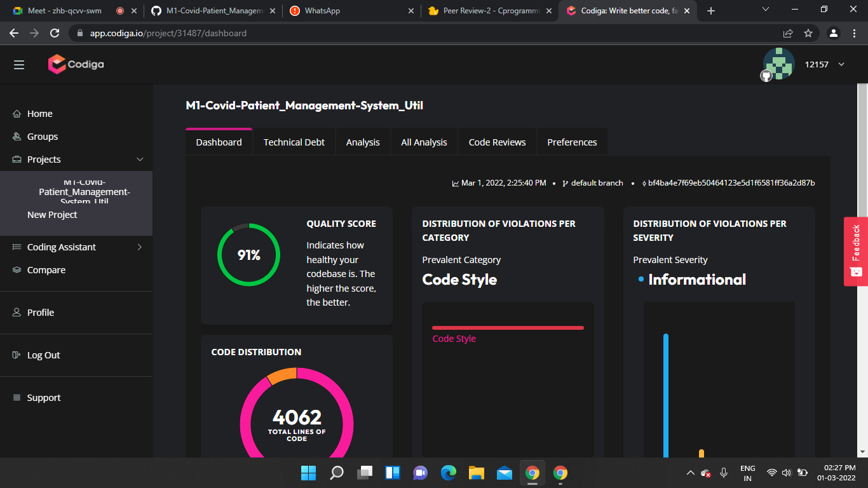Click the user avatar image

pos(778,64)
